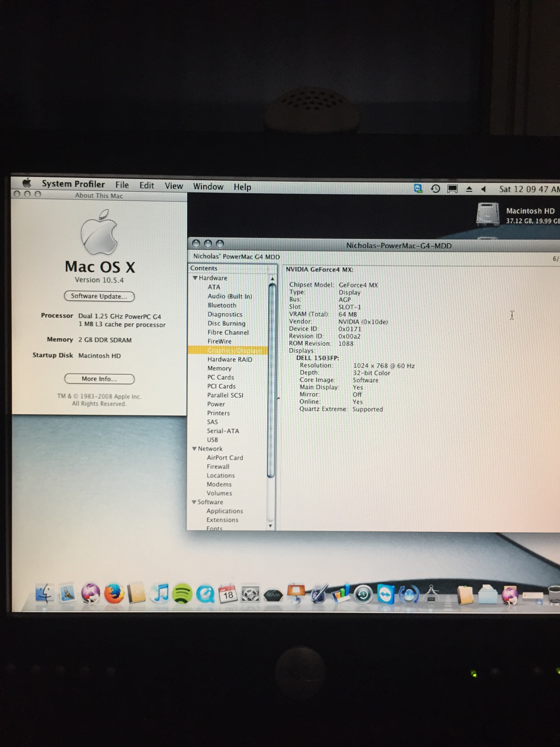Select Parallel SCSI in the Contents list
The image size is (560, 747).
tap(225, 395)
